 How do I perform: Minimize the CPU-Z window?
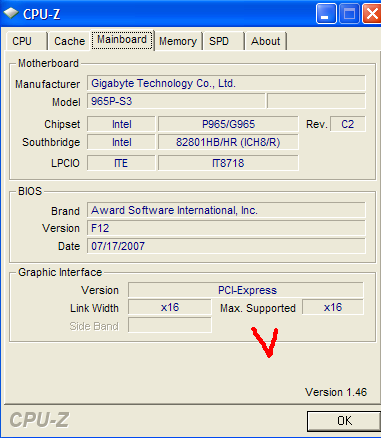[x=326, y=14]
